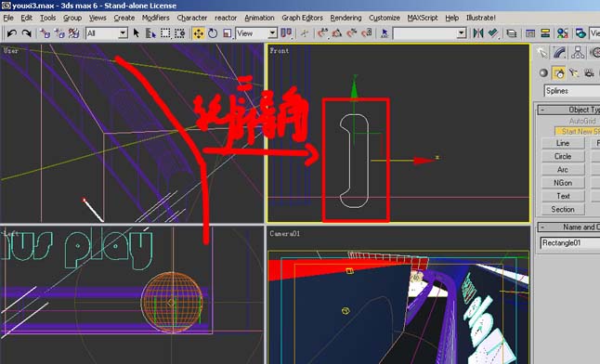Open the Animation menu
Screen dimensions: 600x364
point(259,18)
